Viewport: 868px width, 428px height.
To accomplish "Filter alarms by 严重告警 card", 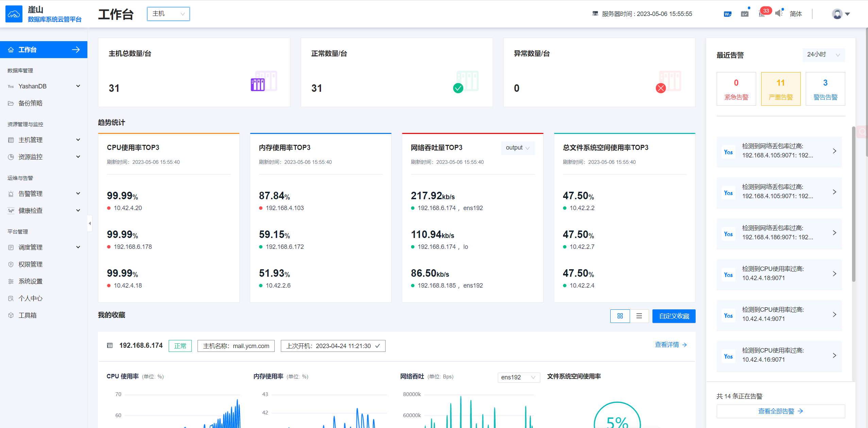I will point(781,89).
